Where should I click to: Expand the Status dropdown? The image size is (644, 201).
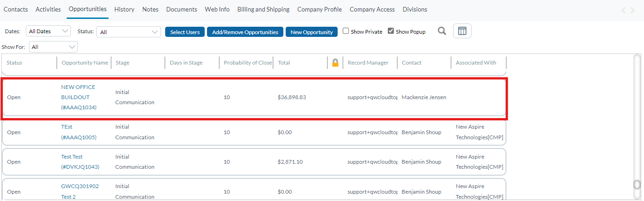pyautogui.click(x=129, y=32)
